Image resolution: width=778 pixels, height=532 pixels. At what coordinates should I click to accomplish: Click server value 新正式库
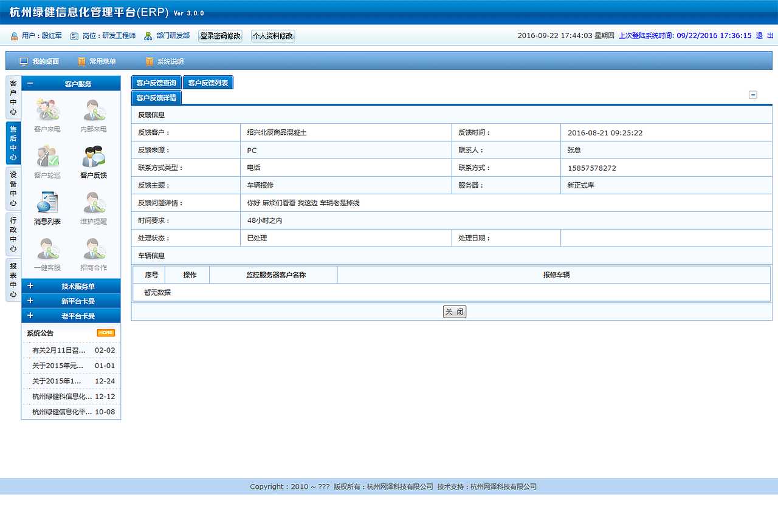point(580,185)
